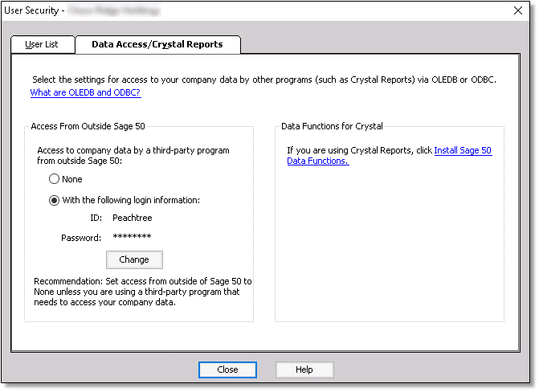Click the masked password value
Screen dimensions: 539x392
pyautogui.click(x=132, y=237)
